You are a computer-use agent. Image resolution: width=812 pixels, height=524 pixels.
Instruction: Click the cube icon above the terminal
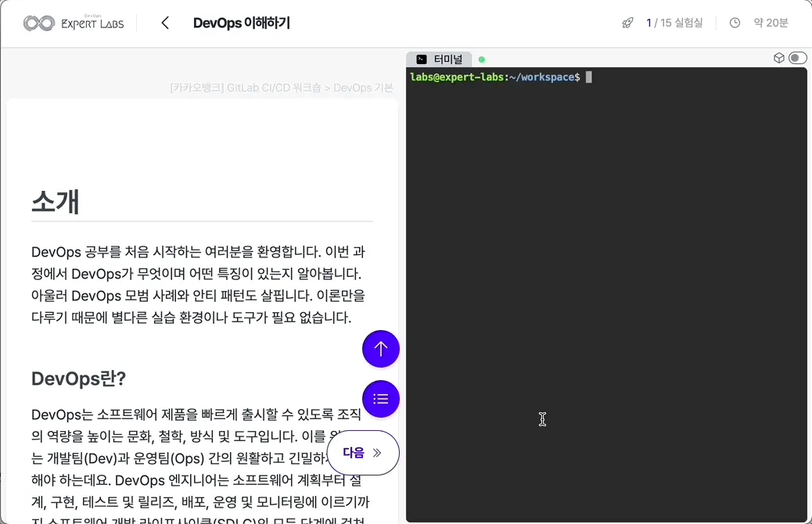click(x=778, y=58)
